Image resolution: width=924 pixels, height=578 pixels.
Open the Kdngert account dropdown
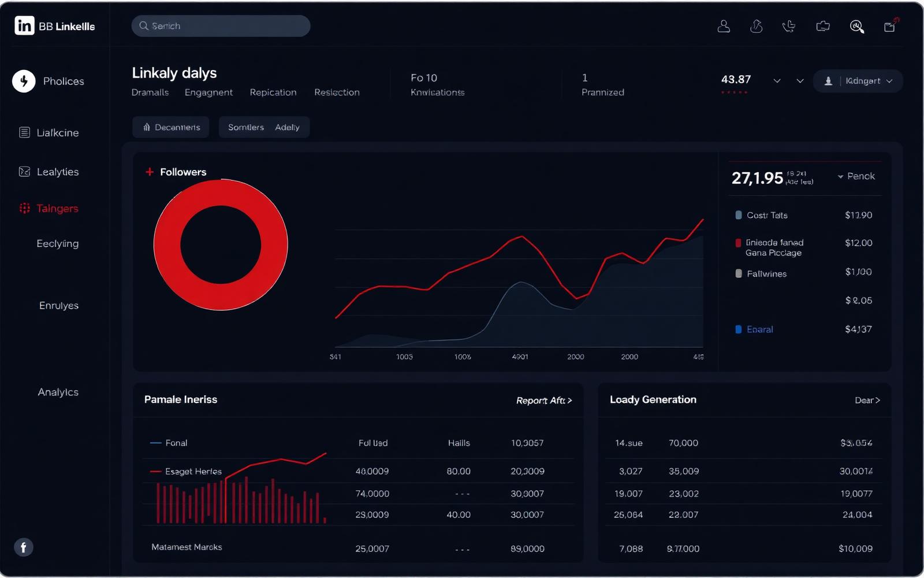858,81
